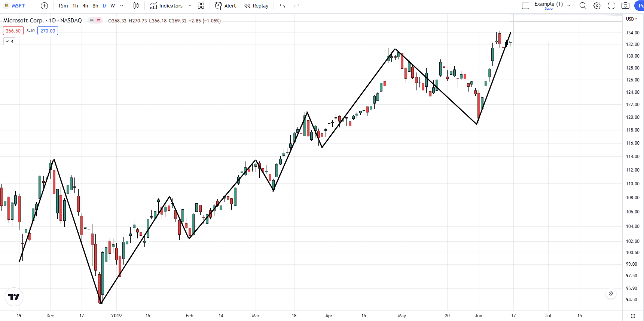Click the 94.50 price axis label
This screenshot has height=321, width=644.
[632, 300]
